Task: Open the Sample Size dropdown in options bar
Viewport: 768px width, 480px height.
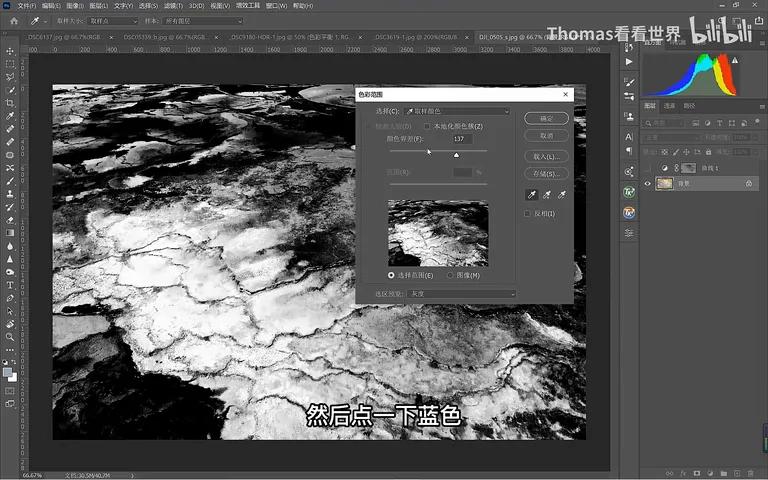Action: [x=113, y=21]
